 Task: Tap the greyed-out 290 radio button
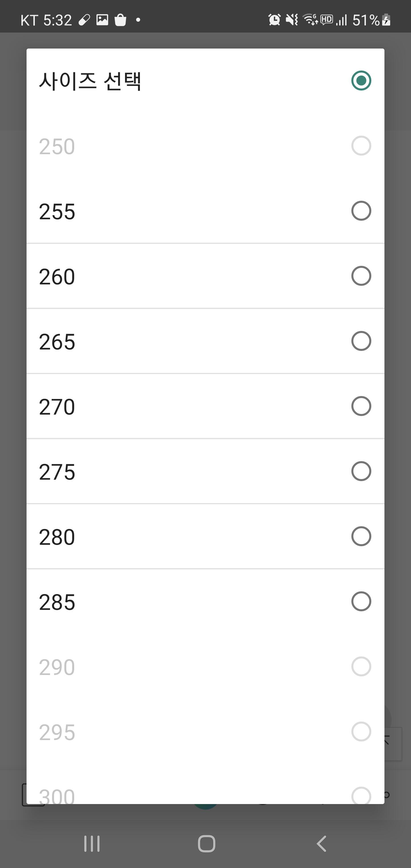tap(361, 666)
